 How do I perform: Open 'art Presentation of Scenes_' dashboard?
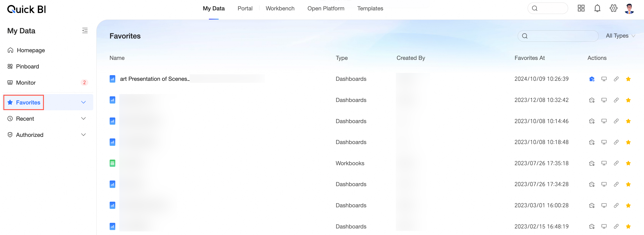click(154, 79)
